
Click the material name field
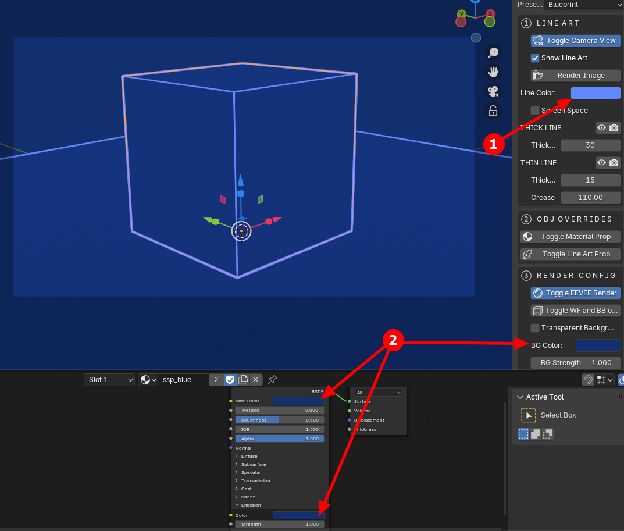click(183, 380)
